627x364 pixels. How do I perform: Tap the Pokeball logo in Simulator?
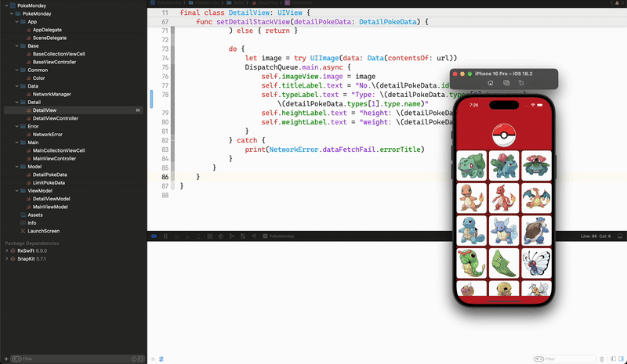tap(504, 135)
